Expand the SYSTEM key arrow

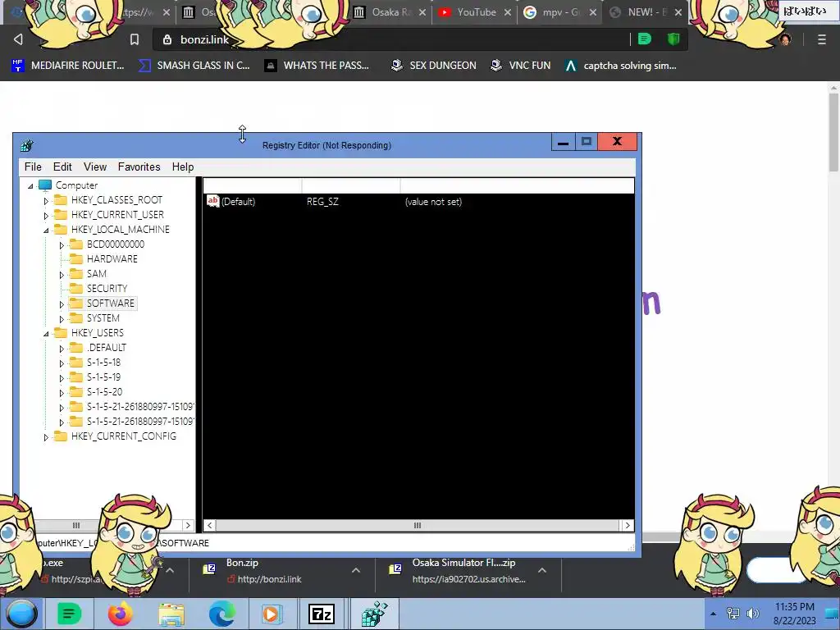(x=62, y=319)
